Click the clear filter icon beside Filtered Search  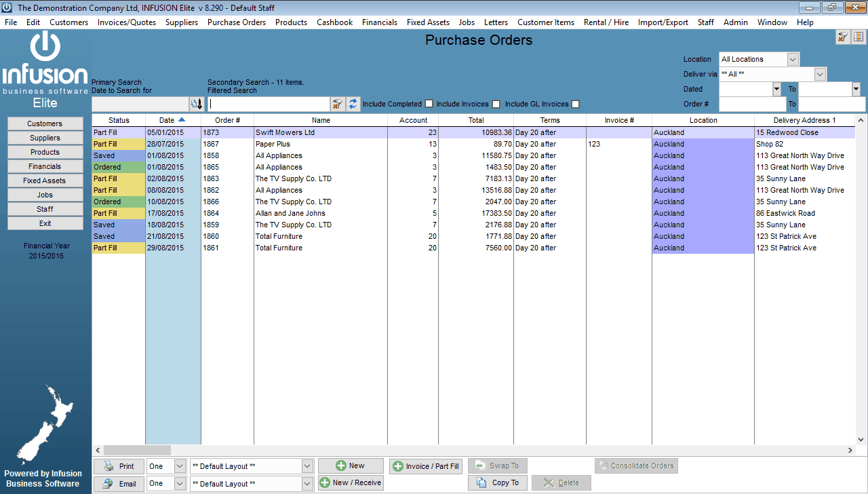tap(338, 104)
